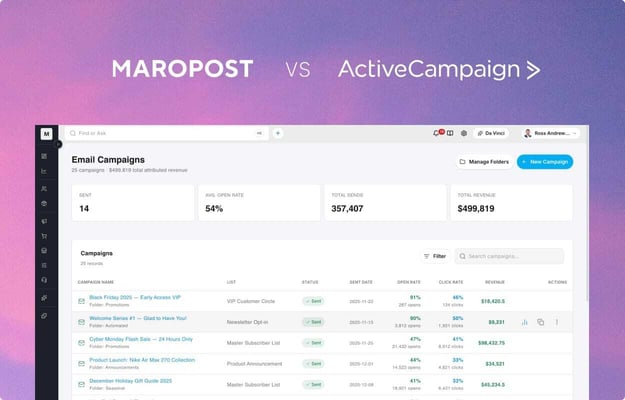Image resolution: width=625 pixels, height=400 pixels.
Task: Click the envelope icon in Black Friday row
Action: point(81,301)
